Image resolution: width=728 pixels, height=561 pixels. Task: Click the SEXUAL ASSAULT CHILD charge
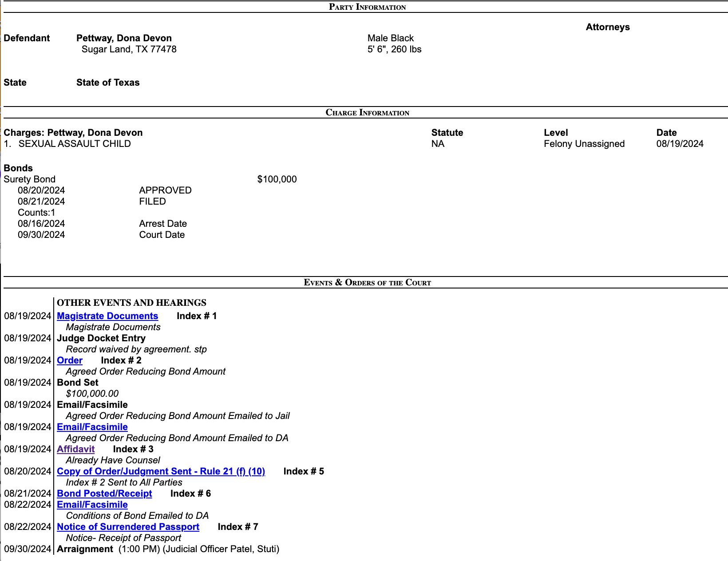75,144
